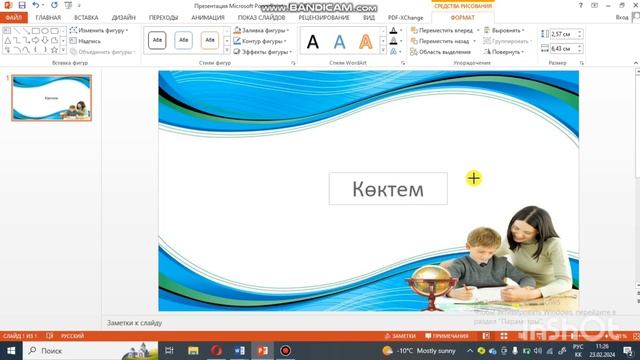640x360 pixels.
Task: Toggle ПРИМЕЧАНИЯ in status bar
Action: point(447,336)
